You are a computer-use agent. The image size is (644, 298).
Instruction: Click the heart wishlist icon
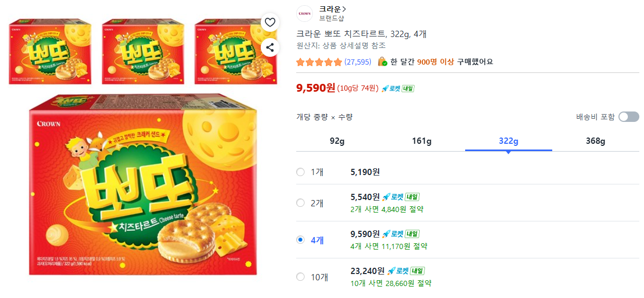click(270, 22)
